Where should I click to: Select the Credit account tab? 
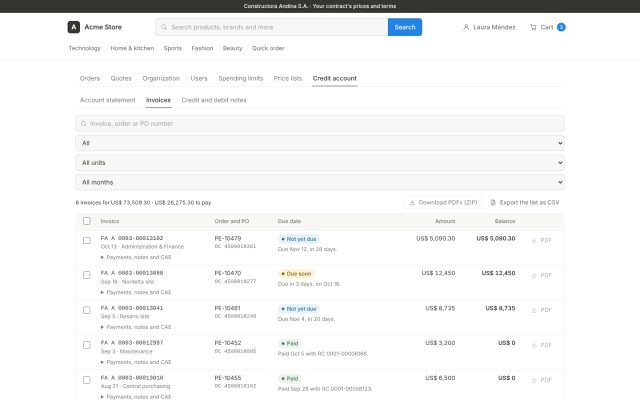(335, 78)
